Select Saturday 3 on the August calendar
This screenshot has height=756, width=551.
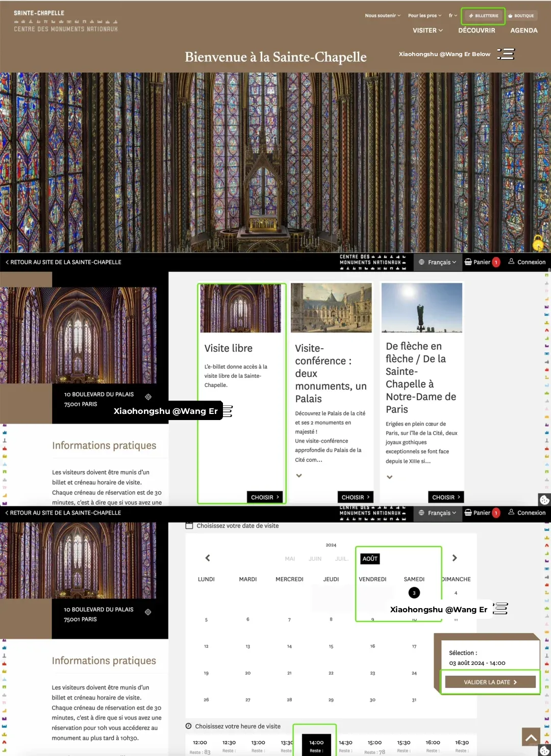[414, 592]
